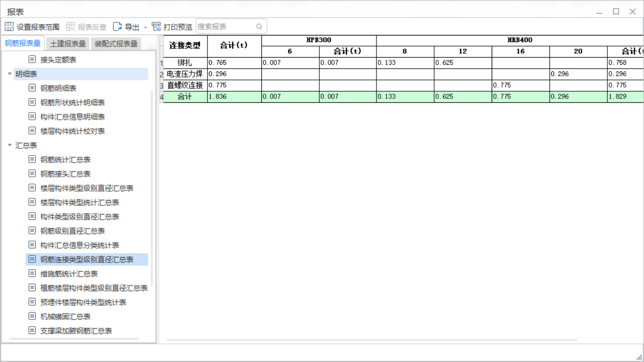Switch to the 装配式报表量 tab
Viewport: 644px width, 362px height.
(x=116, y=44)
